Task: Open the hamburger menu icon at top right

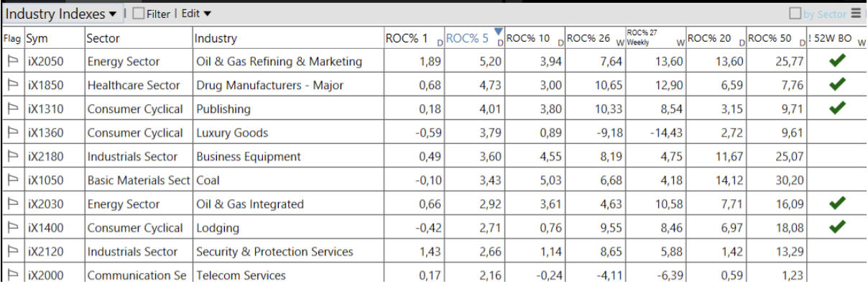Action: pyautogui.click(x=856, y=14)
